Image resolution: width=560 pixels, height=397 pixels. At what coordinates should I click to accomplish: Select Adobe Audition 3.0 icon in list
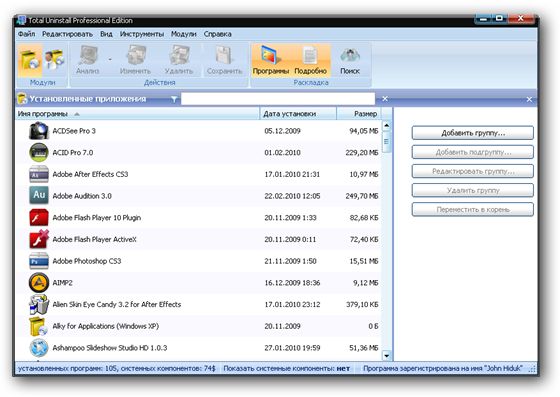(39, 196)
